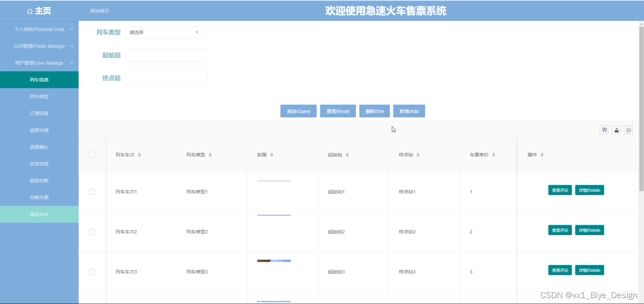Click the home icon beside 主页
This screenshot has width=644, height=304.
point(30,11)
